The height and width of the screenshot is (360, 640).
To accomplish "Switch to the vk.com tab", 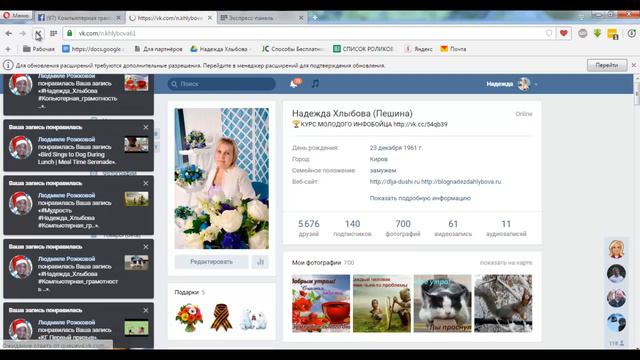I will pos(170,18).
